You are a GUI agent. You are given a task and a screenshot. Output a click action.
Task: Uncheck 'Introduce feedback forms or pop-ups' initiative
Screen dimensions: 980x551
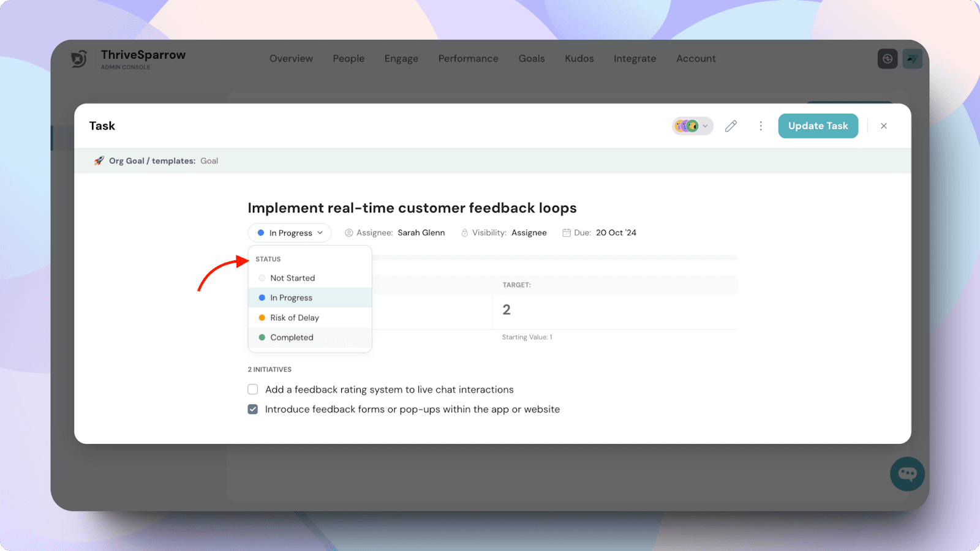[x=253, y=410]
